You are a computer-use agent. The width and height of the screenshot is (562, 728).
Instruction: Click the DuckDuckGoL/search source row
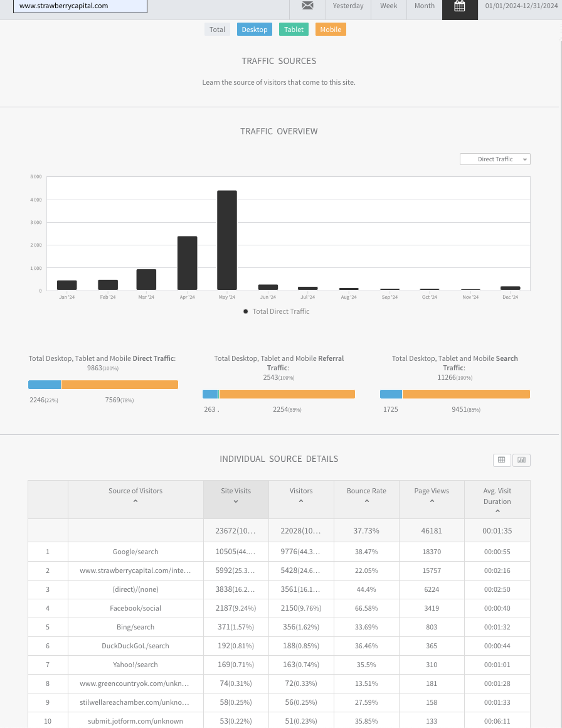(x=279, y=646)
